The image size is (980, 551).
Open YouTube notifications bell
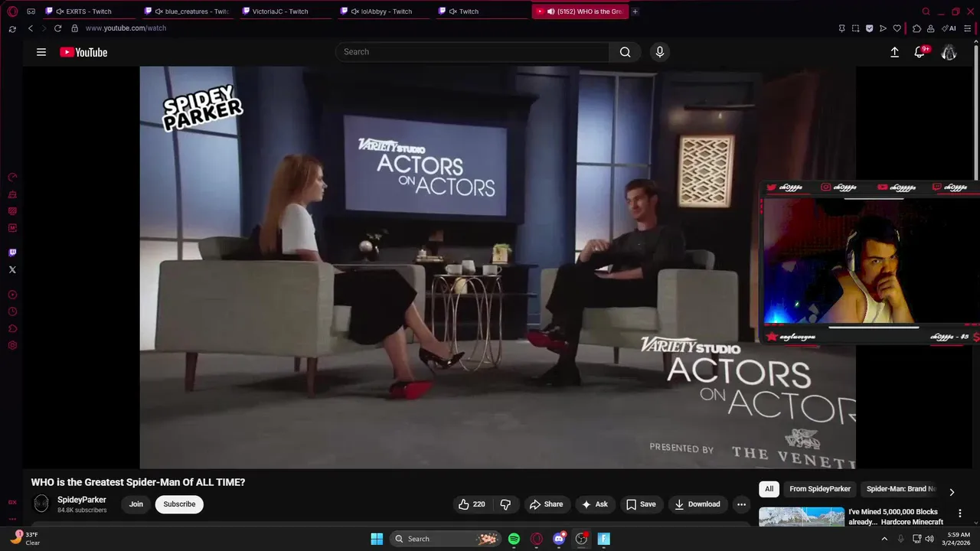click(x=920, y=52)
